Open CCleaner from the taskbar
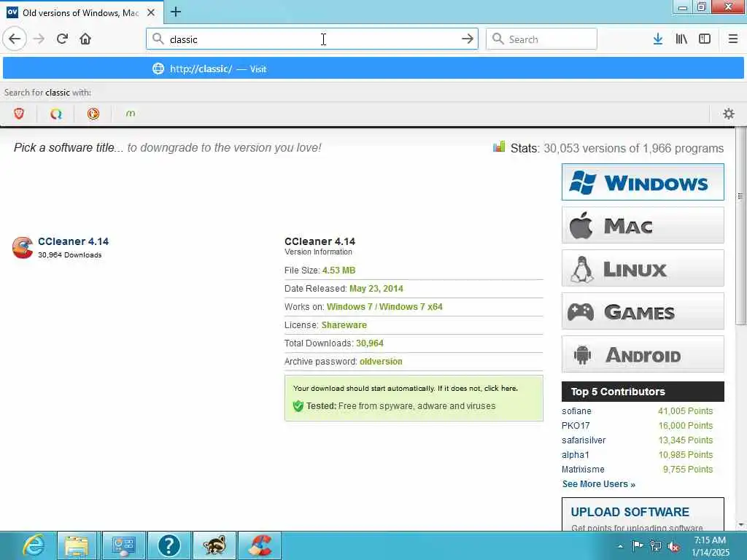The image size is (747, 560). point(260,545)
